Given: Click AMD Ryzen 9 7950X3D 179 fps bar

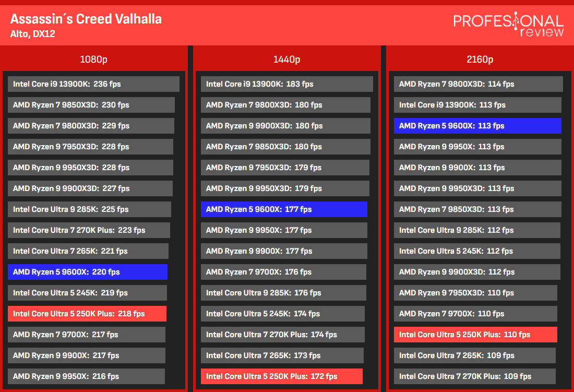Looking at the screenshot, I should point(285,167).
